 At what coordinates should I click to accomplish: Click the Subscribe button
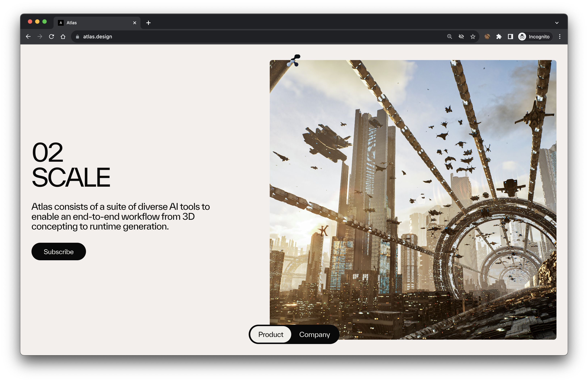tap(58, 251)
